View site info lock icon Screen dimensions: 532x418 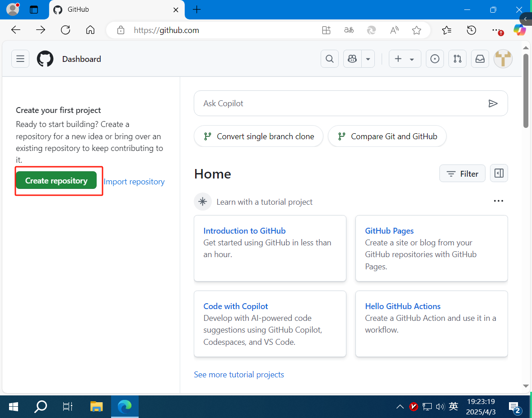point(121,30)
